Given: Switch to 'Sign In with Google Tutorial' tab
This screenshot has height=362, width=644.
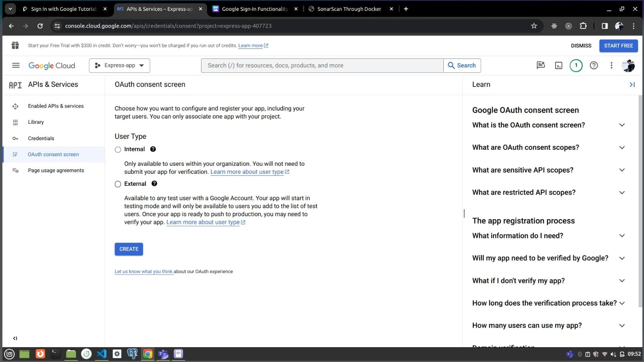Looking at the screenshot, I should coord(65,9).
